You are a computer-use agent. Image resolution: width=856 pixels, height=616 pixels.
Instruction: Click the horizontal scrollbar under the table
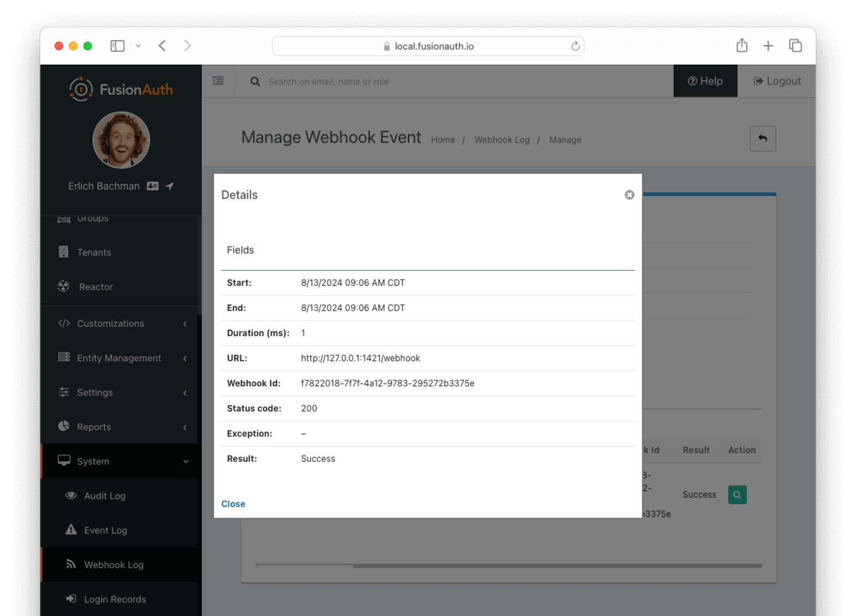coord(508,566)
